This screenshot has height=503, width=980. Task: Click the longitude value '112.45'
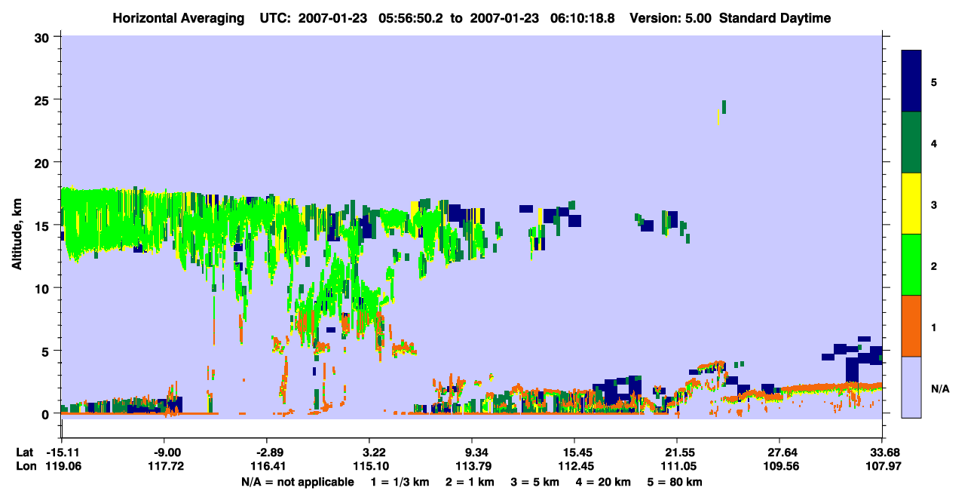574,466
